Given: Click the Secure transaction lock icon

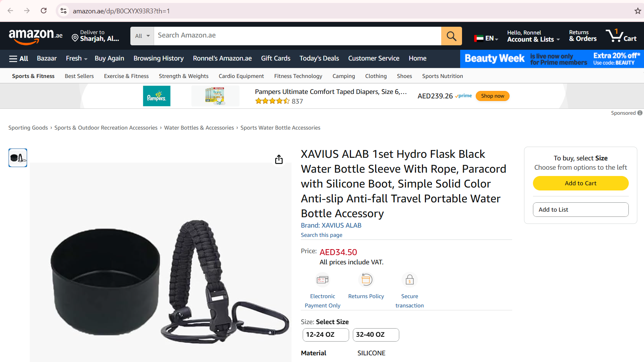Looking at the screenshot, I should coord(410,280).
